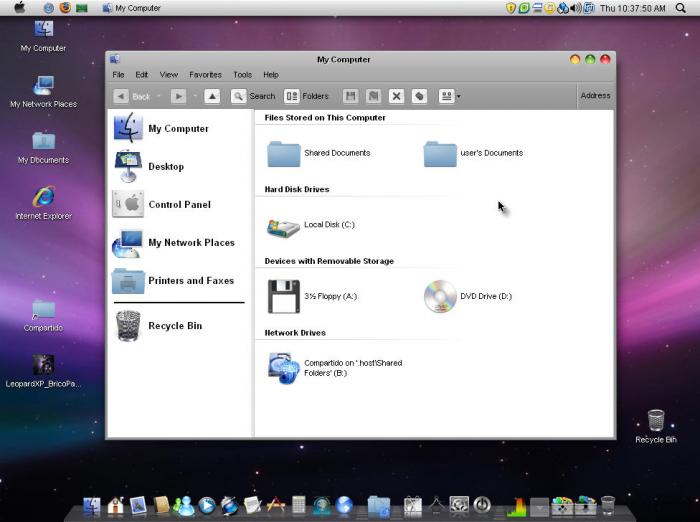Image resolution: width=700 pixels, height=522 pixels.
Task: Click the Delete X toolbar icon
Action: click(x=396, y=96)
